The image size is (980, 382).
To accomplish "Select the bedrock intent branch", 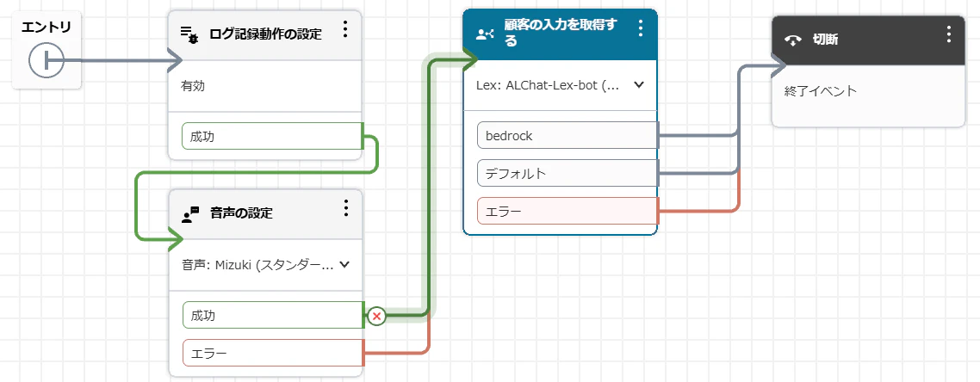I will tap(568, 135).
